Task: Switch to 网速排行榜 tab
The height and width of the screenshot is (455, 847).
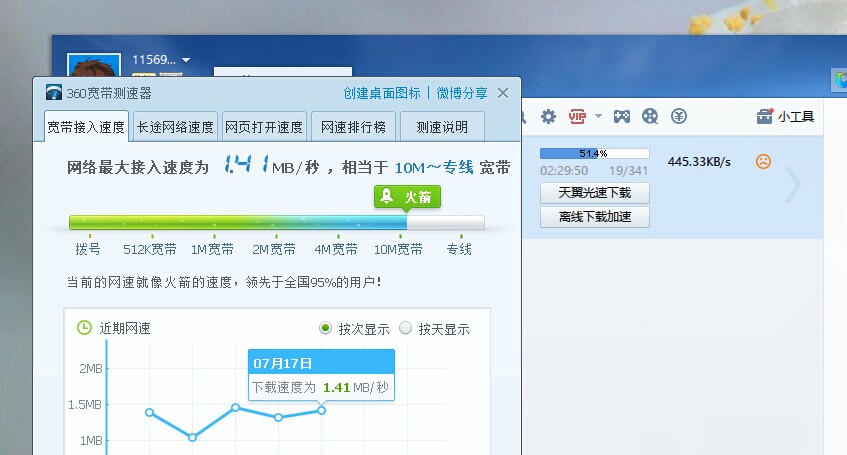Action: pyautogui.click(x=353, y=127)
